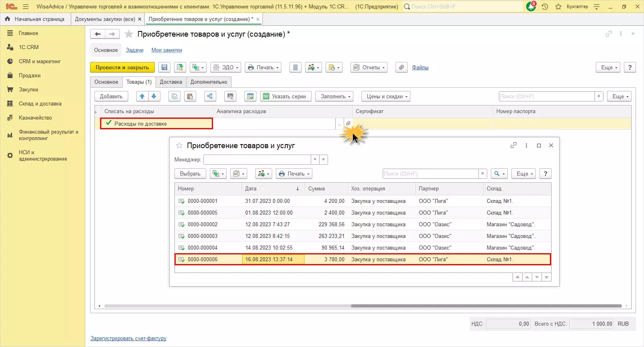Expand the 'Заполнить' dropdown menu
The image size is (644, 347).
pos(336,97)
